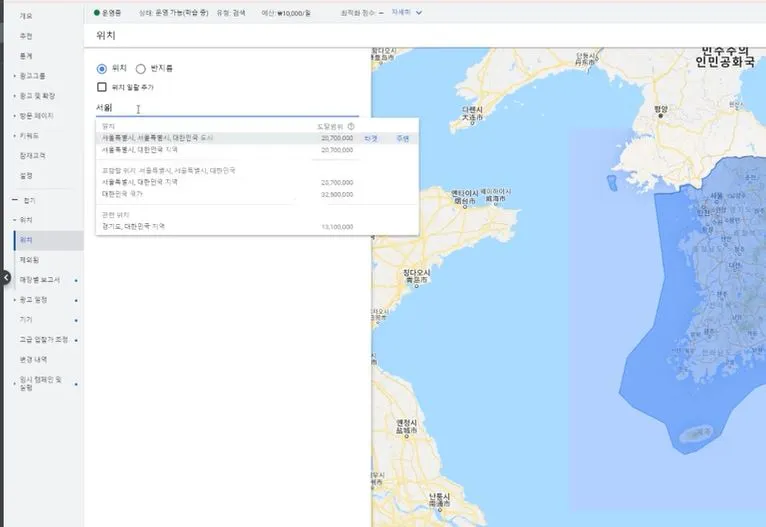Click the 32,800,000 reach value
Image resolution: width=766 pixels, height=527 pixels.
point(337,194)
